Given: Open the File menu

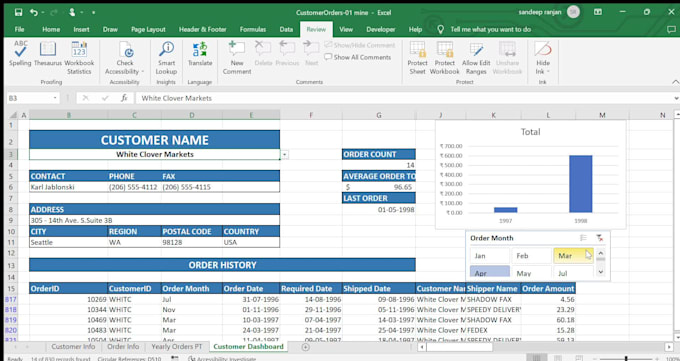Looking at the screenshot, I should 20,30.
